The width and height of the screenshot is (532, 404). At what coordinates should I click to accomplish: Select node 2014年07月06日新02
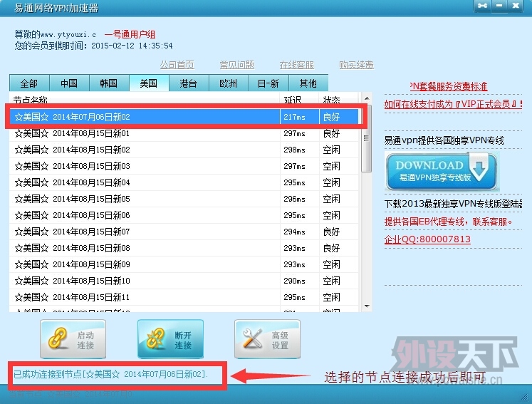(x=184, y=117)
